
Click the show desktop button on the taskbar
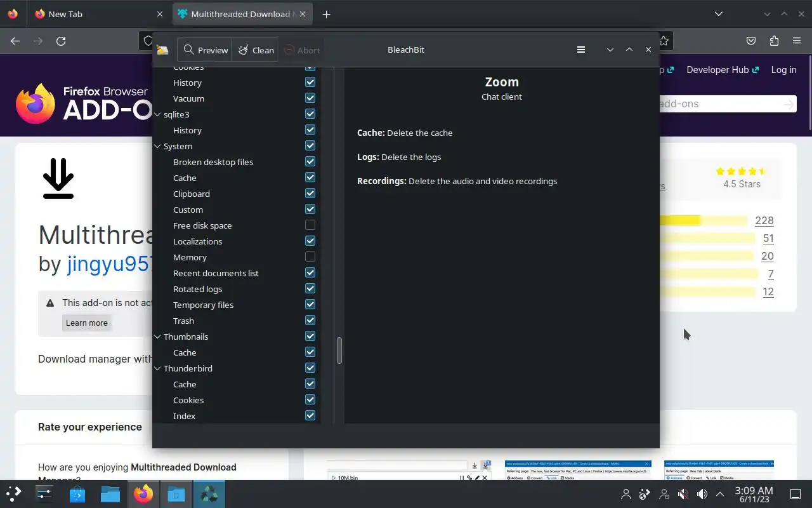coord(796,494)
